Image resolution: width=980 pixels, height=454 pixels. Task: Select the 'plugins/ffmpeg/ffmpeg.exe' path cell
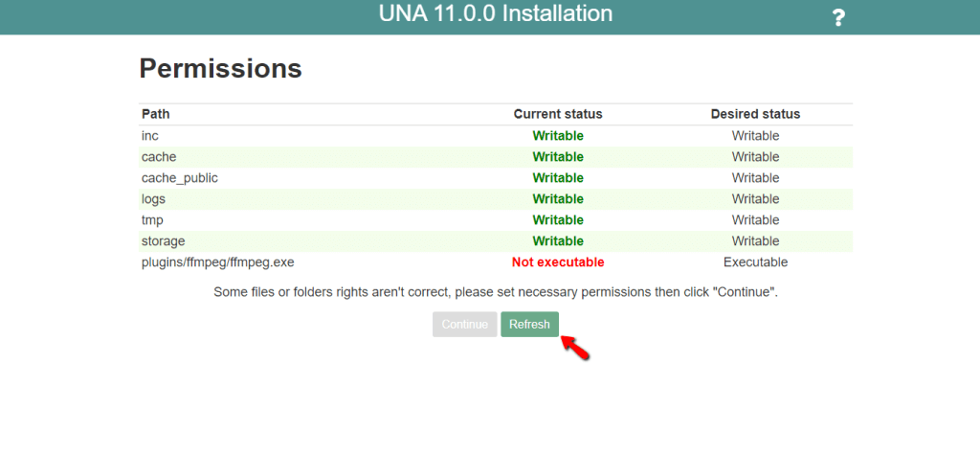pos(218,262)
